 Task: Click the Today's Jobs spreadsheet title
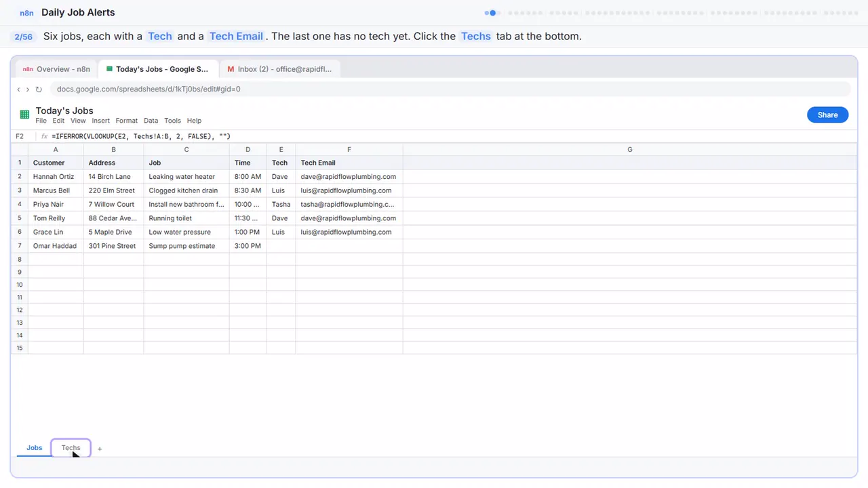coord(64,110)
